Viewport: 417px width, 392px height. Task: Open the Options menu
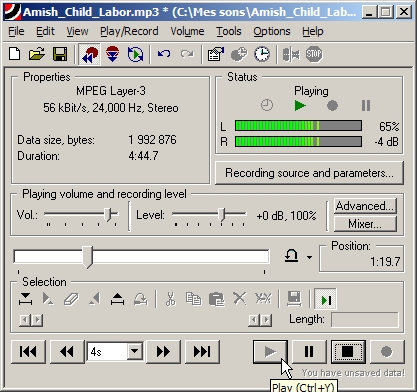[x=272, y=31]
